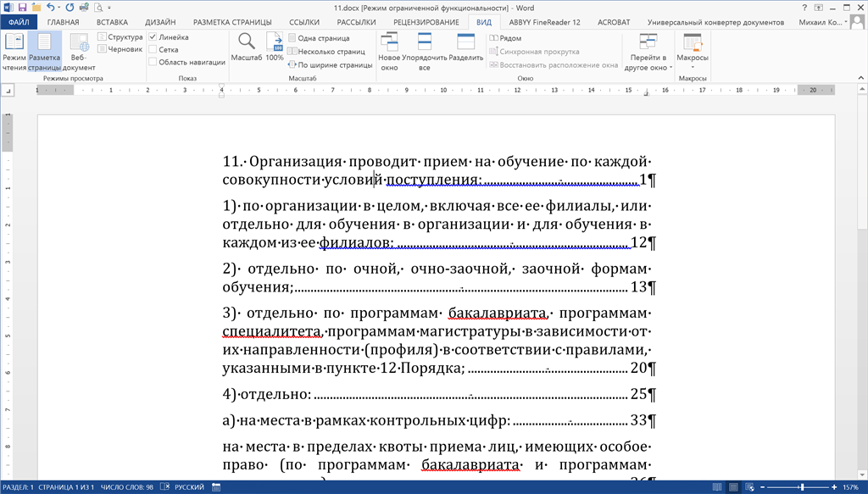
Task: Open Structure (Структура) view
Action: (x=120, y=37)
